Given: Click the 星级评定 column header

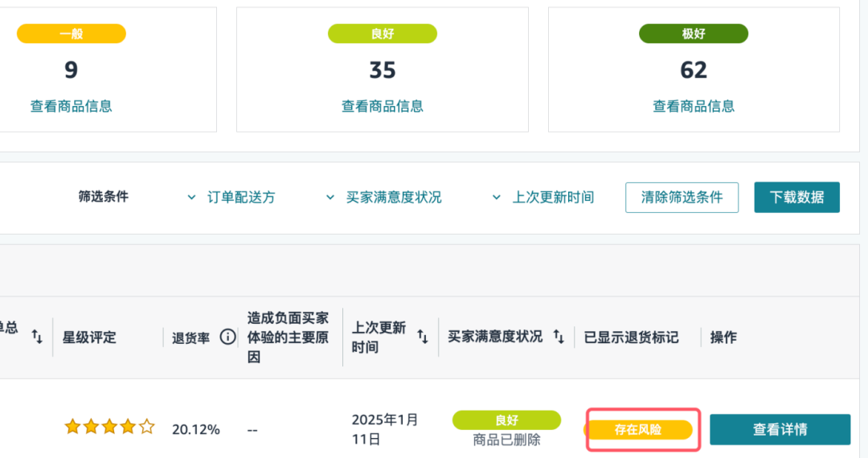Looking at the screenshot, I should tap(89, 337).
